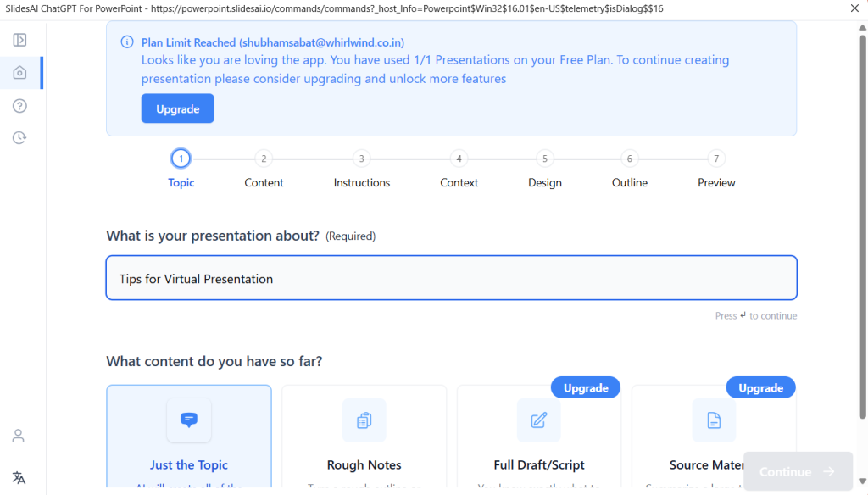Click the Upgrade button in banner
868x495 pixels.
point(177,108)
